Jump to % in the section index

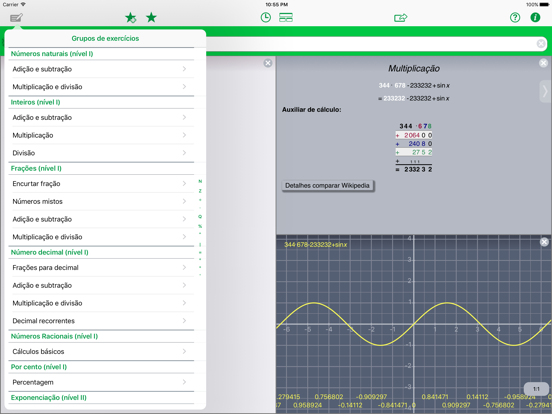(x=200, y=226)
